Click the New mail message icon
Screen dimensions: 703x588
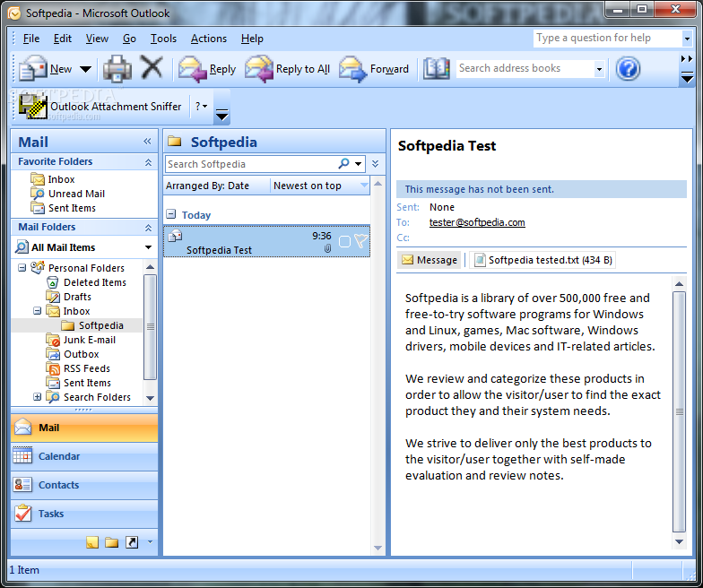[x=32, y=68]
